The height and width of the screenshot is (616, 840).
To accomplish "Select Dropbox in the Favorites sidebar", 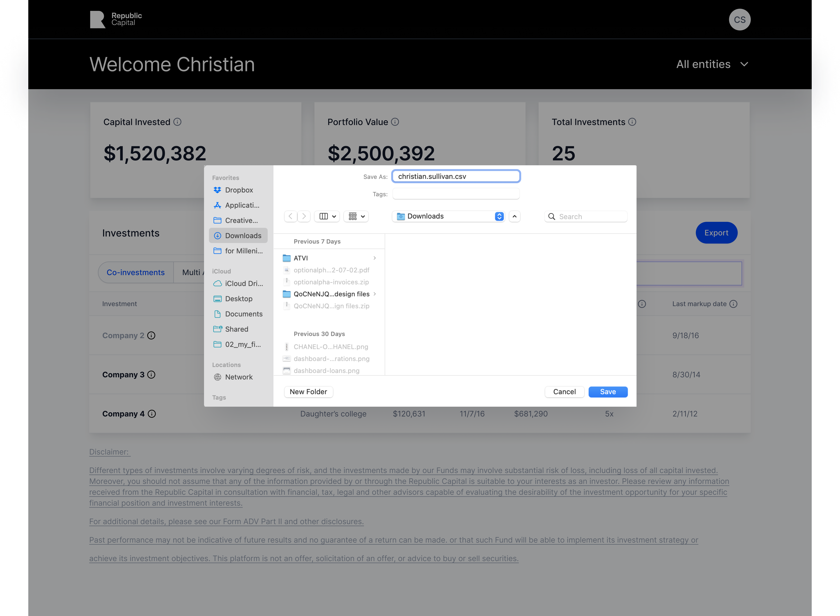I will pyautogui.click(x=238, y=190).
